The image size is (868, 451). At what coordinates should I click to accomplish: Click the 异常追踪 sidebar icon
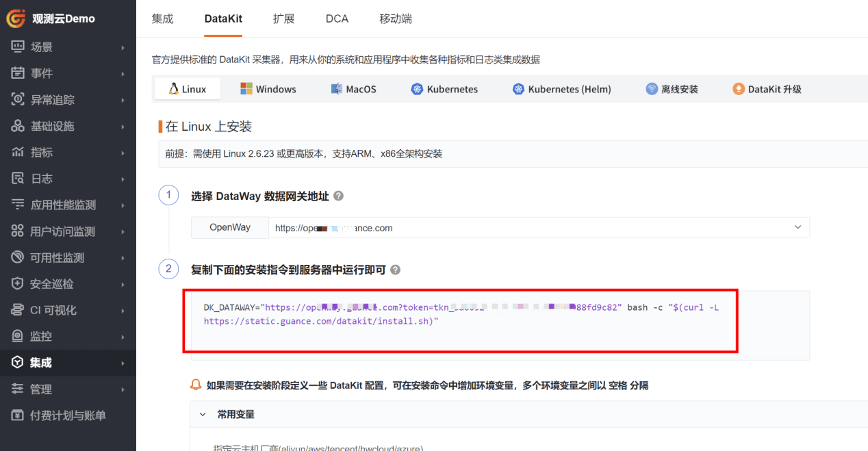coord(18,100)
